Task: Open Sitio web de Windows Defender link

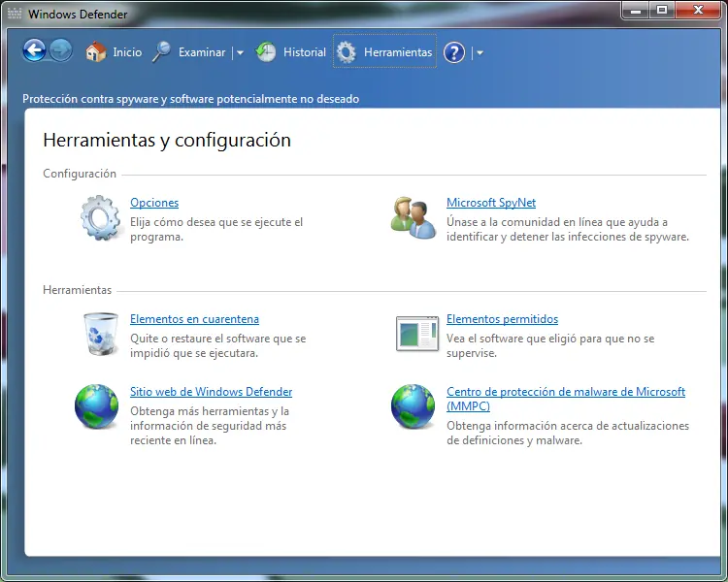Action: click(x=212, y=392)
